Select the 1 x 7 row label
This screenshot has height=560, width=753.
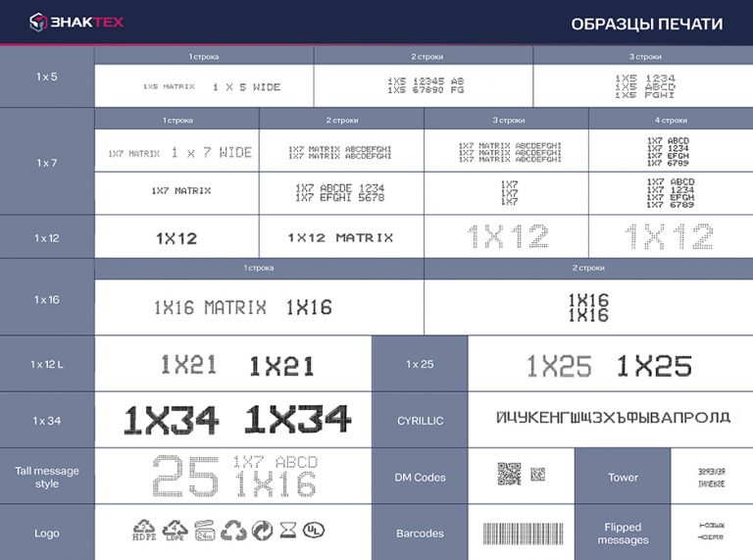pyautogui.click(x=47, y=164)
